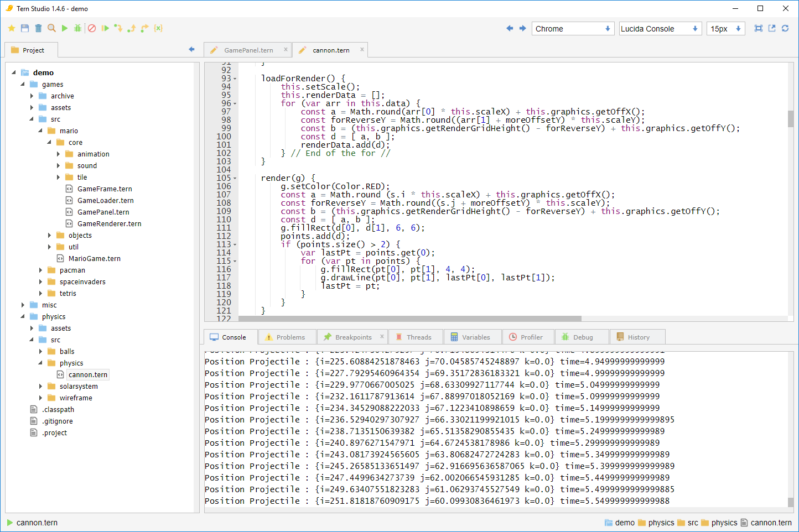
Task: Expand the animation folder
Action: click(x=58, y=154)
